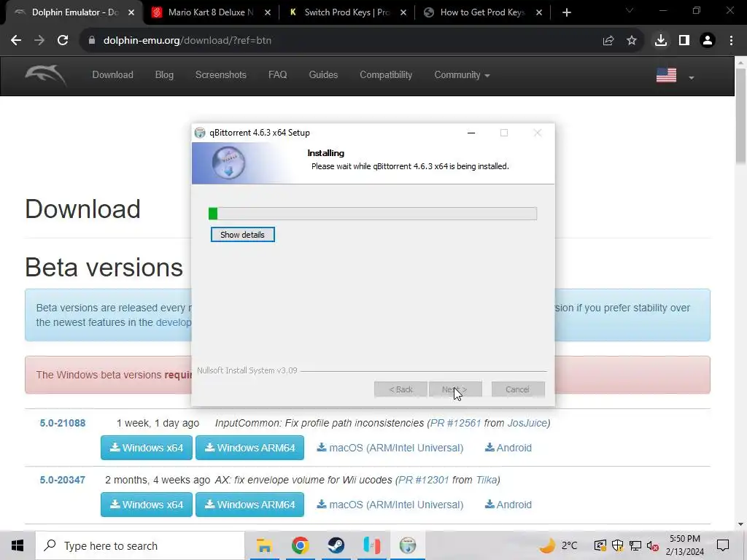747x560 pixels.
Task: Close the How to Get Prod Keys tab
Action: (x=539, y=12)
